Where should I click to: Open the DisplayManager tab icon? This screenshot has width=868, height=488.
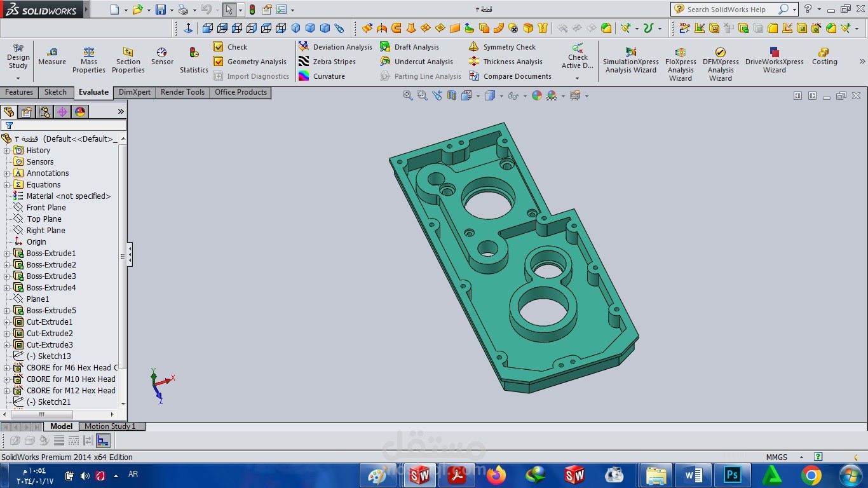tap(80, 112)
